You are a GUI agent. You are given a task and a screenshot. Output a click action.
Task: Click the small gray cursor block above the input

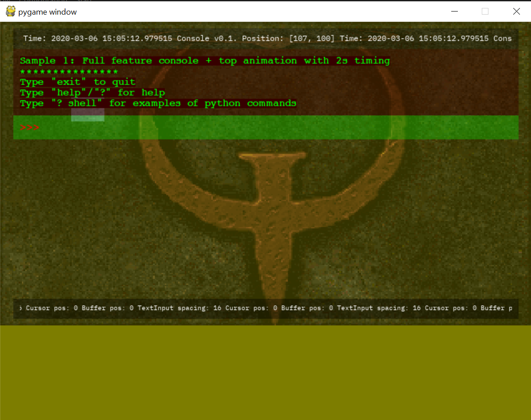tap(88, 115)
